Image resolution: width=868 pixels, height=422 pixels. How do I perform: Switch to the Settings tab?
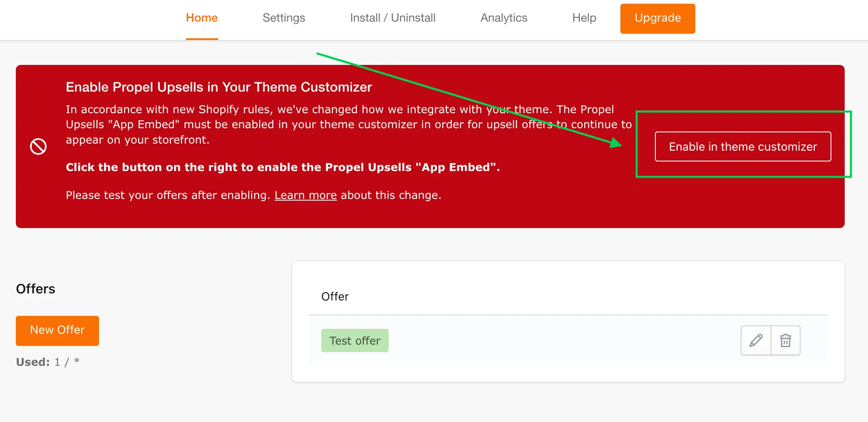tap(284, 18)
